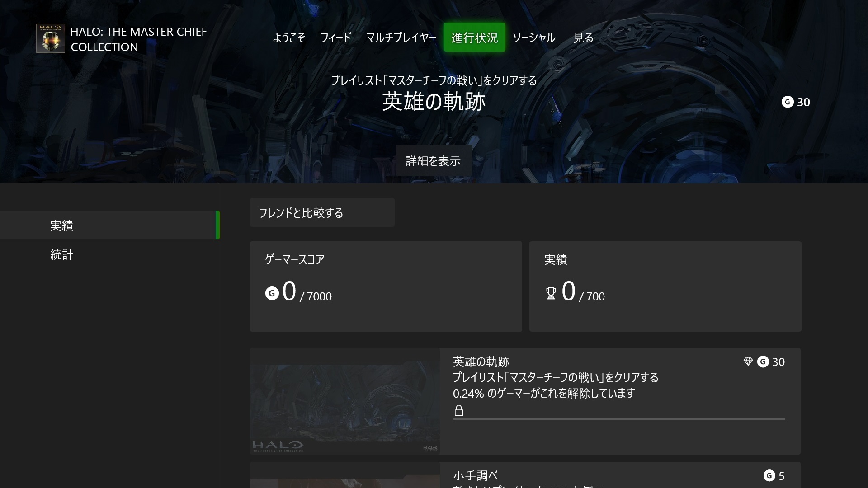
Task: Click the 英雄の軌跡 achievement progress bar
Action: pos(619,419)
